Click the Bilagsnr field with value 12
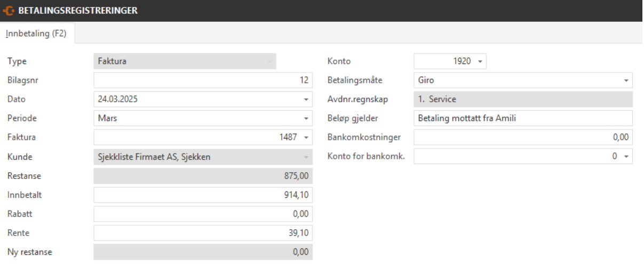 (203, 80)
